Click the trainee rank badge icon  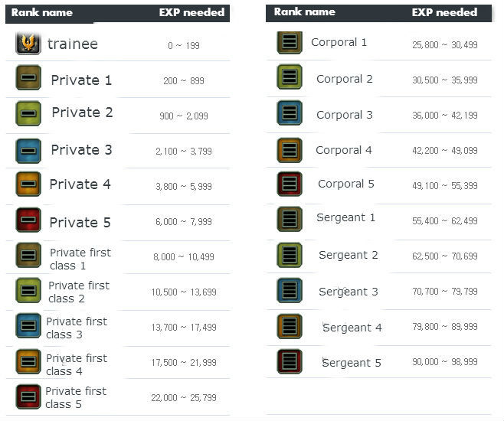(28, 44)
